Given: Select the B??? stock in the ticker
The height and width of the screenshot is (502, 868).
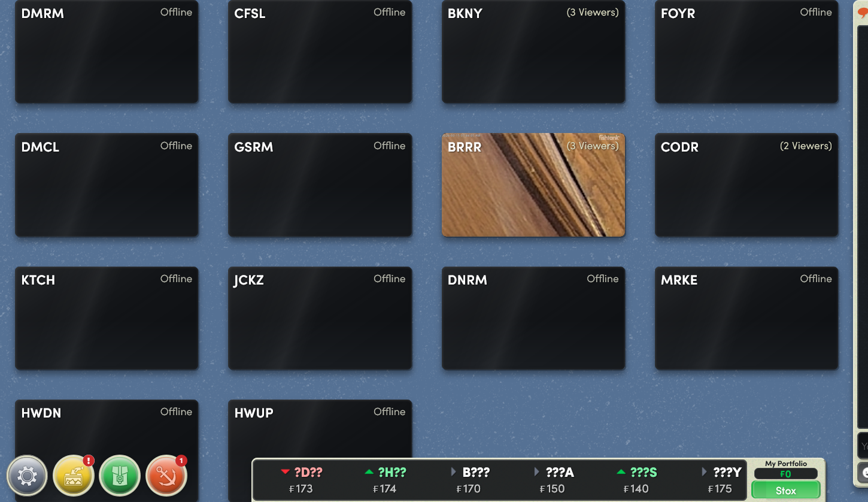Looking at the screenshot, I should click(469, 480).
